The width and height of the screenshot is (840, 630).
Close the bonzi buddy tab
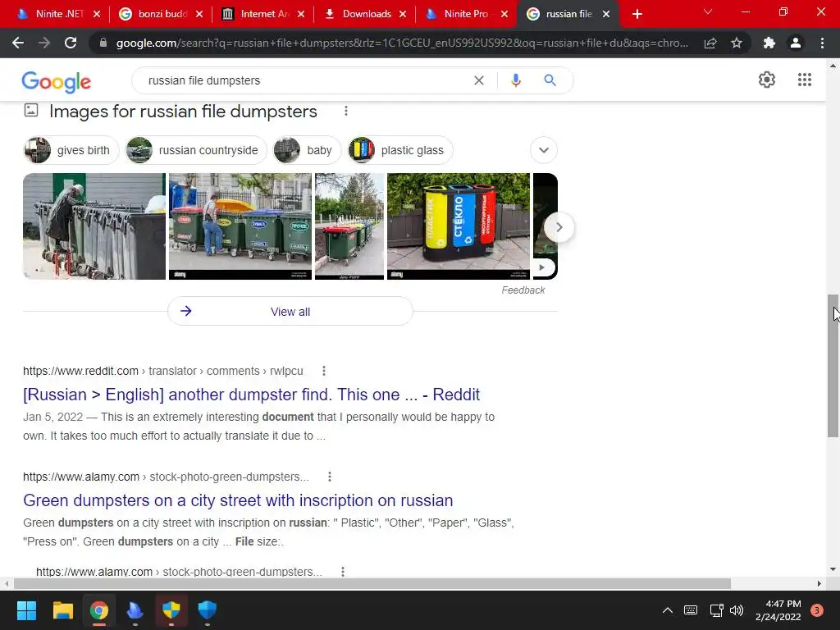pos(199,14)
